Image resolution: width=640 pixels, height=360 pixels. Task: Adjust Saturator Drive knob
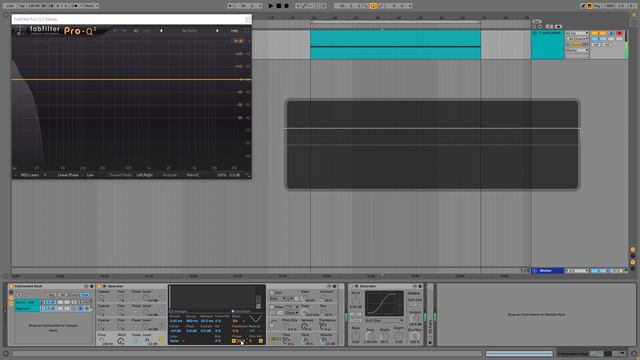(x=356, y=301)
